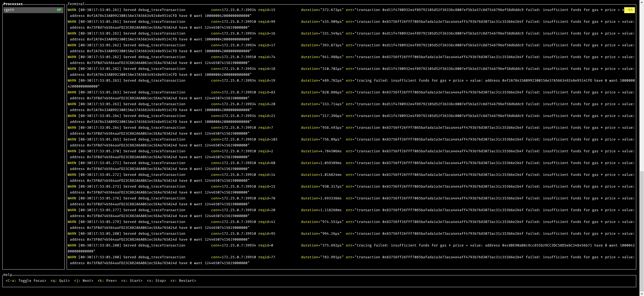Viewport: 644px width, 296px height.
Task: Click the timestamp [08-30|17:53:05.279]
Action: (x=100, y=222)
